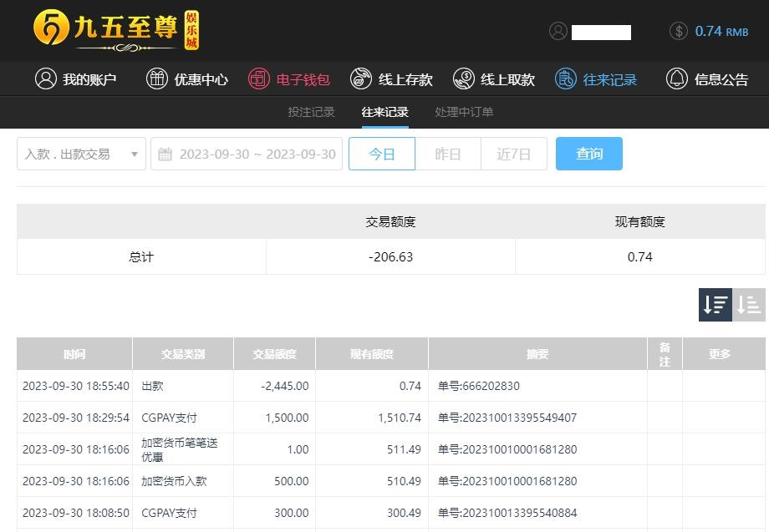Click the 线上取款 withdrawal icon
The image size is (769, 532).
point(464,79)
